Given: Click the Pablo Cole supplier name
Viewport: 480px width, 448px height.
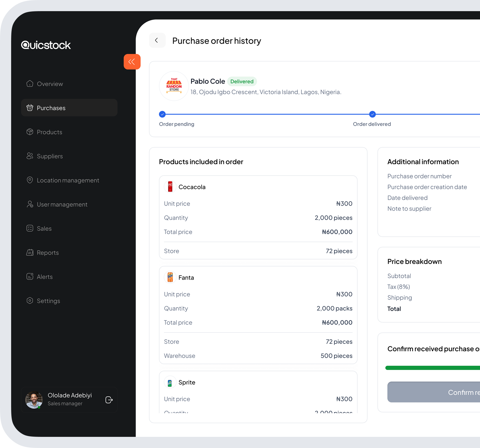Looking at the screenshot, I should (x=208, y=81).
